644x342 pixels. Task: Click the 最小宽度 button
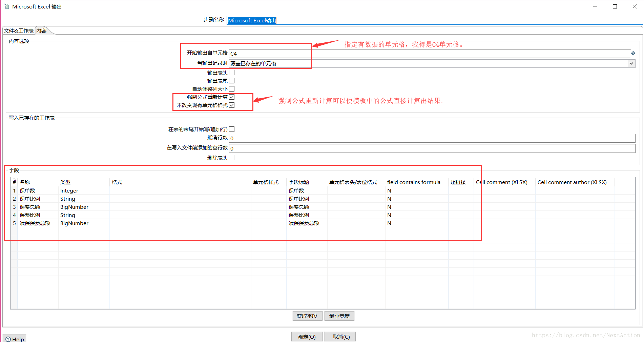[339, 316]
